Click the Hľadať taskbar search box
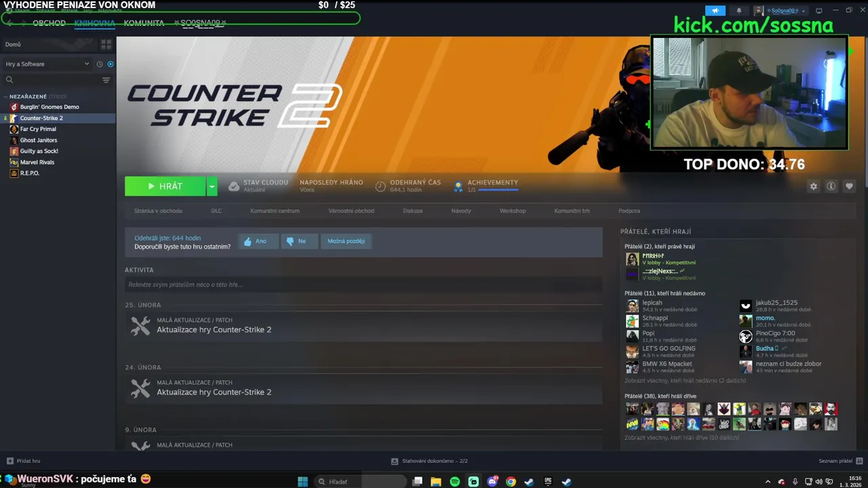The image size is (868, 488). point(360,482)
